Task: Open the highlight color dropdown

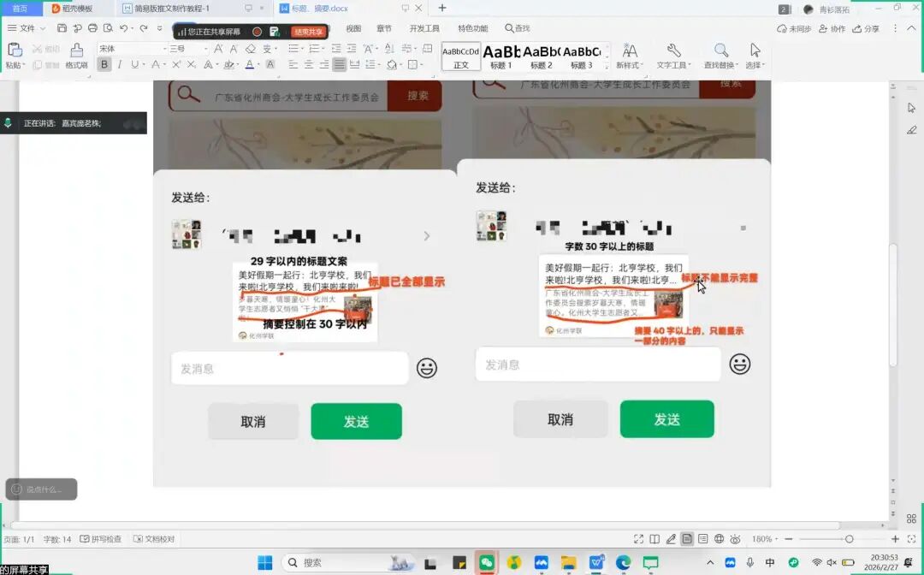Action: coord(238,65)
